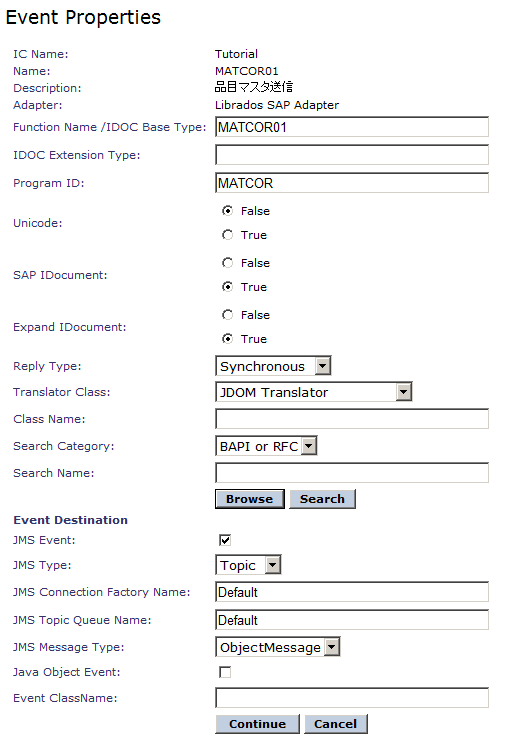Focus the IDOC Extension Type field
The height and width of the screenshot is (752, 507).
pos(352,155)
